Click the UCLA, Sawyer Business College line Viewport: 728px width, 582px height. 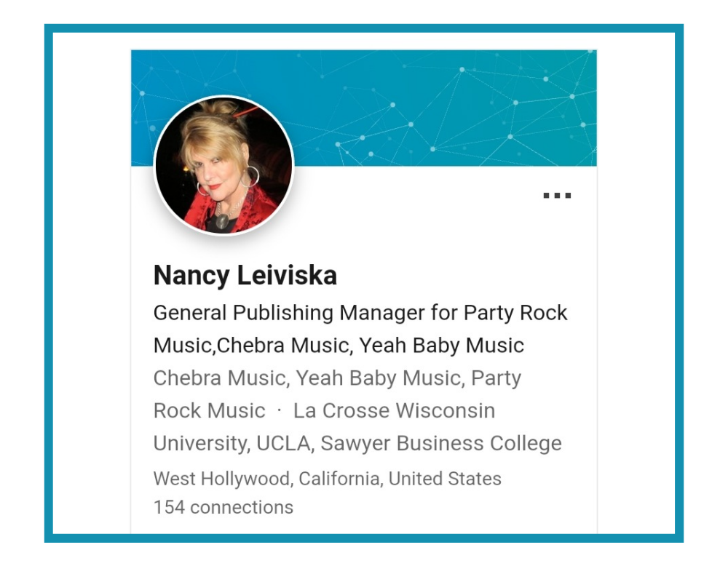coord(357,443)
